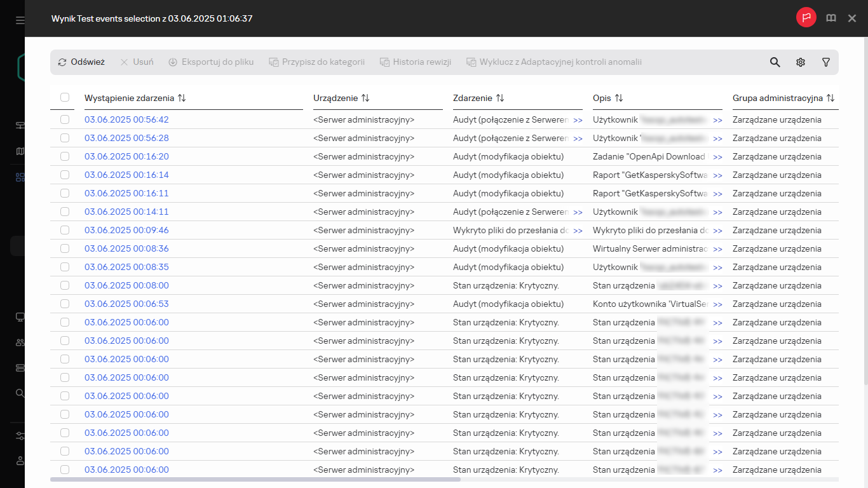Click the search magnifier icon in toolbar
Screen dimensions: 868x488
click(x=775, y=62)
